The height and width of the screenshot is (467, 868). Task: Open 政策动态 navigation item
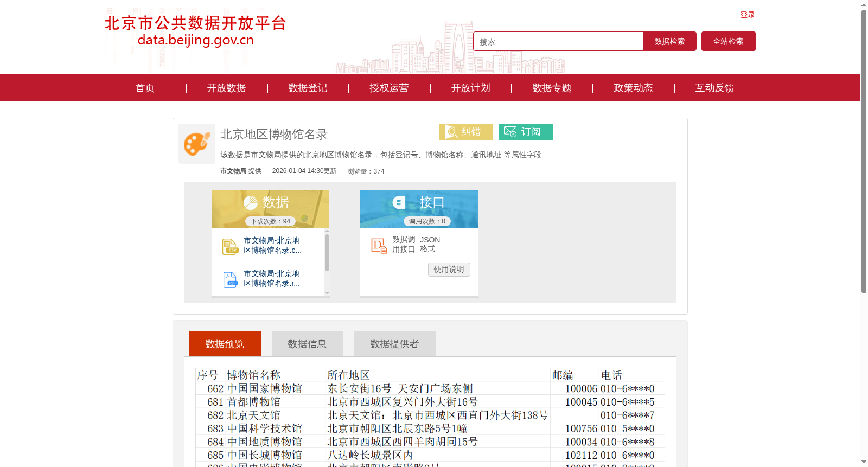pyautogui.click(x=633, y=88)
